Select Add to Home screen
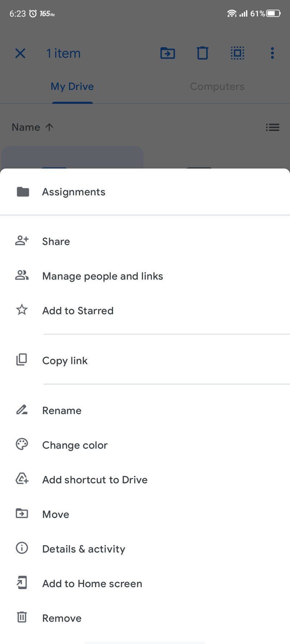The width and height of the screenshot is (290, 644). click(x=92, y=583)
